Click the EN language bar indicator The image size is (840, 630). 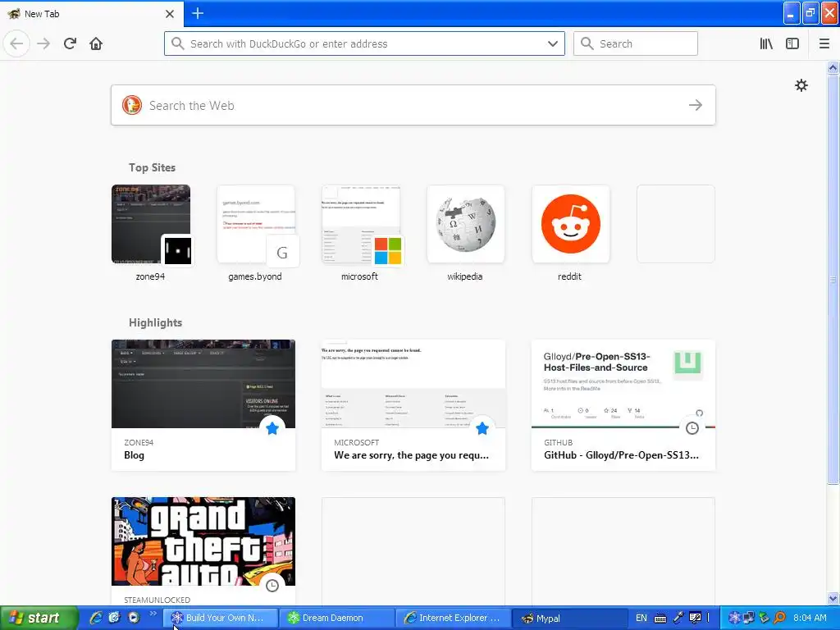(641, 618)
